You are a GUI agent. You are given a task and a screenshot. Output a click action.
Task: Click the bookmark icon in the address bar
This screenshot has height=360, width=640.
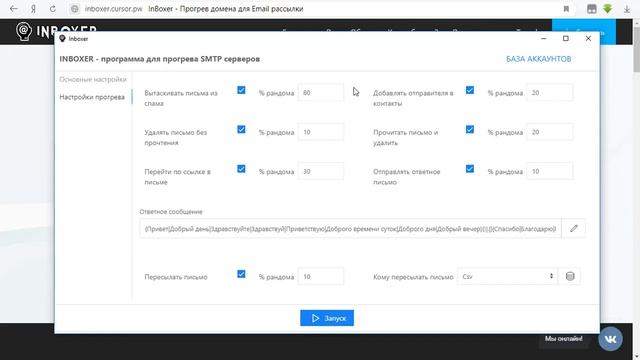pos(566,9)
